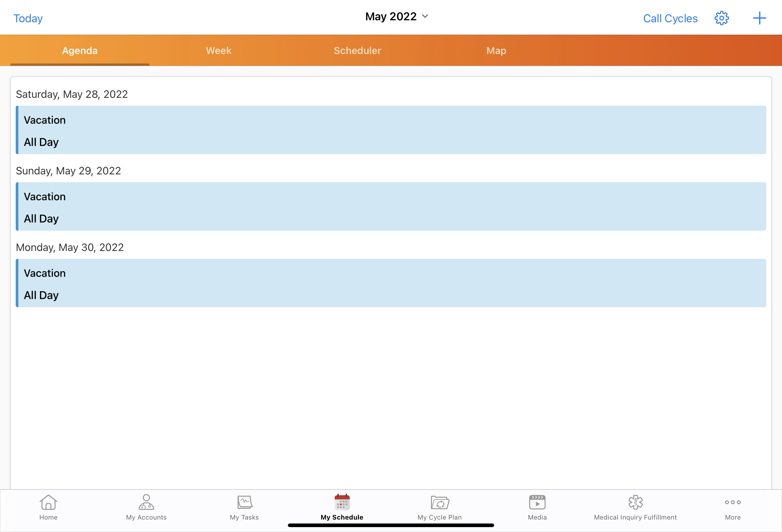The height and width of the screenshot is (532, 782).
Task: Add new entry with plus icon
Action: tap(759, 18)
